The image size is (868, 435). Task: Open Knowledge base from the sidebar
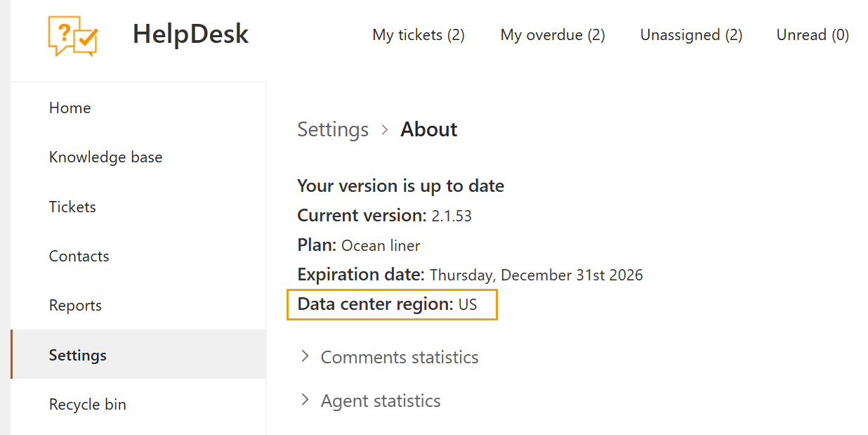point(105,157)
